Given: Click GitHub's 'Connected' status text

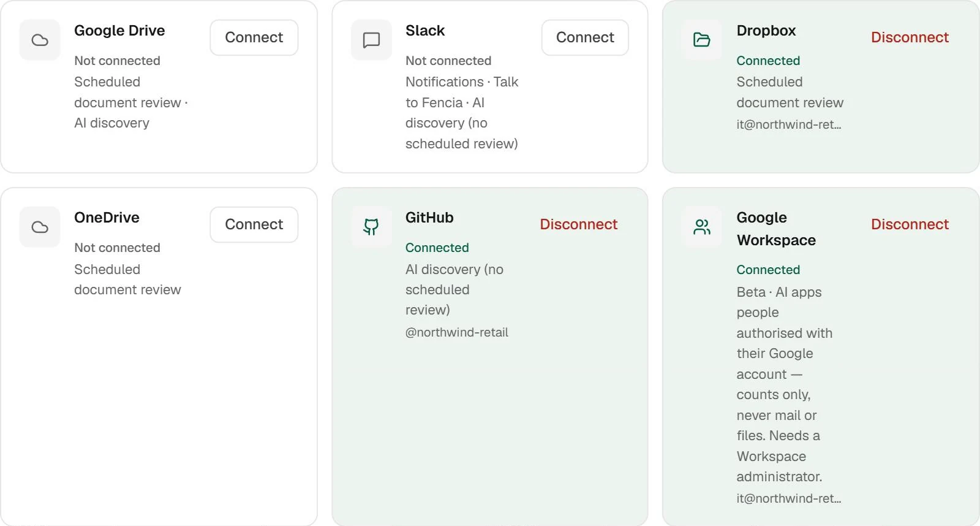Looking at the screenshot, I should point(437,248).
